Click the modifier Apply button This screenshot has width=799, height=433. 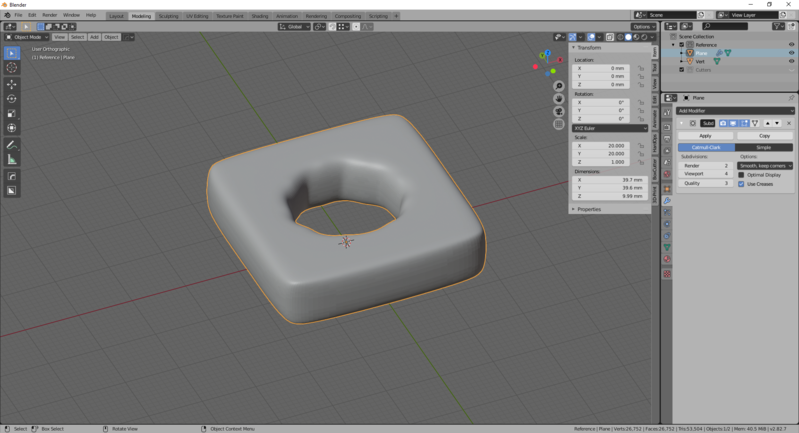click(705, 135)
